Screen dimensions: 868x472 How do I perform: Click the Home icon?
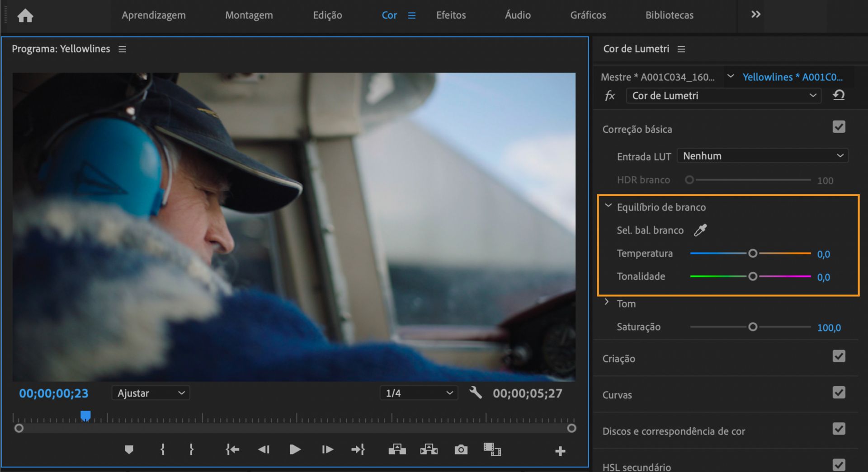(x=25, y=16)
